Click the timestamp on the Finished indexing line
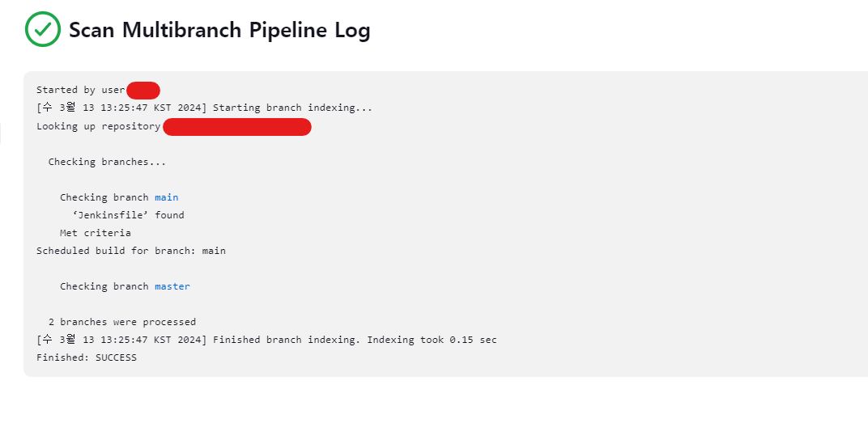 pos(121,340)
